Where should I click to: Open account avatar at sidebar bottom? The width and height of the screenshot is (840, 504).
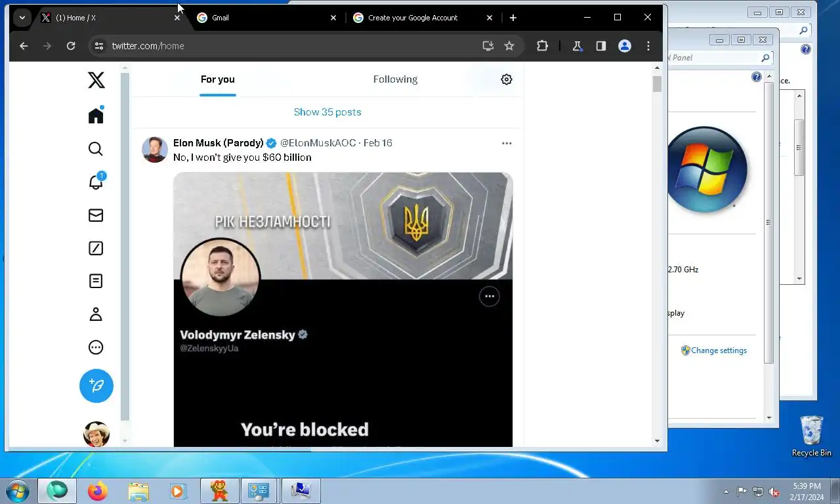[x=96, y=434]
